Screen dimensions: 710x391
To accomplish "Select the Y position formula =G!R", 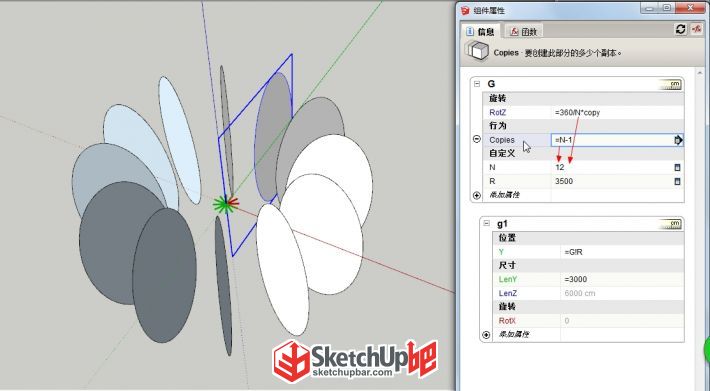I will [622, 252].
